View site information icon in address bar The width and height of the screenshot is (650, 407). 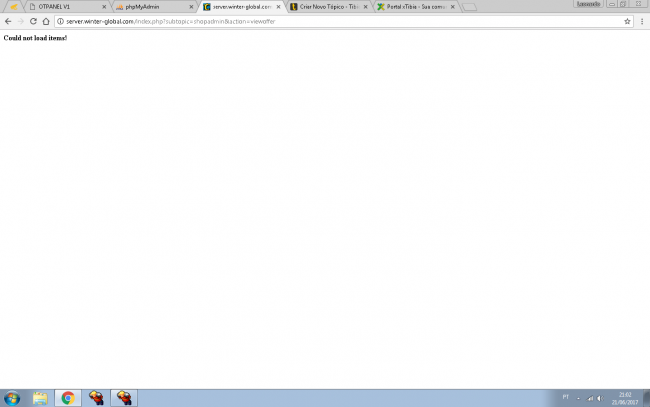(x=61, y=21)
